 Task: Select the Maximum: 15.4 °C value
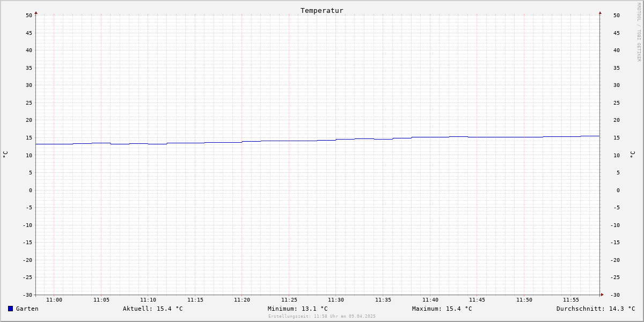442,309
